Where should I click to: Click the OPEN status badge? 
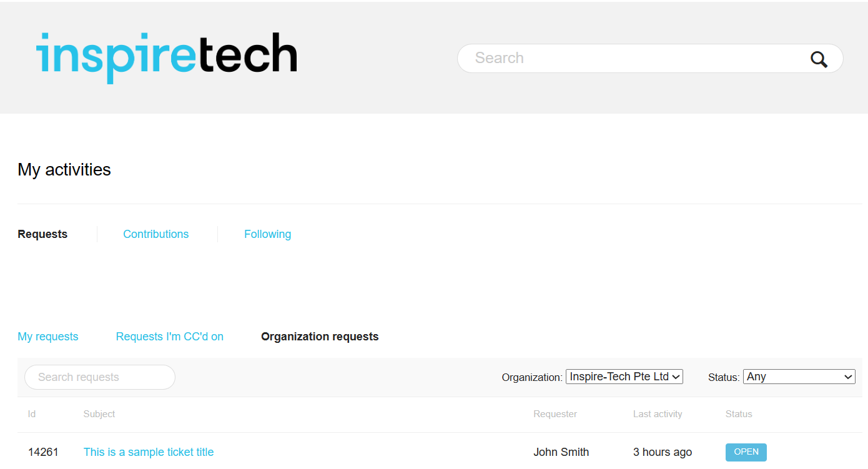746,452
